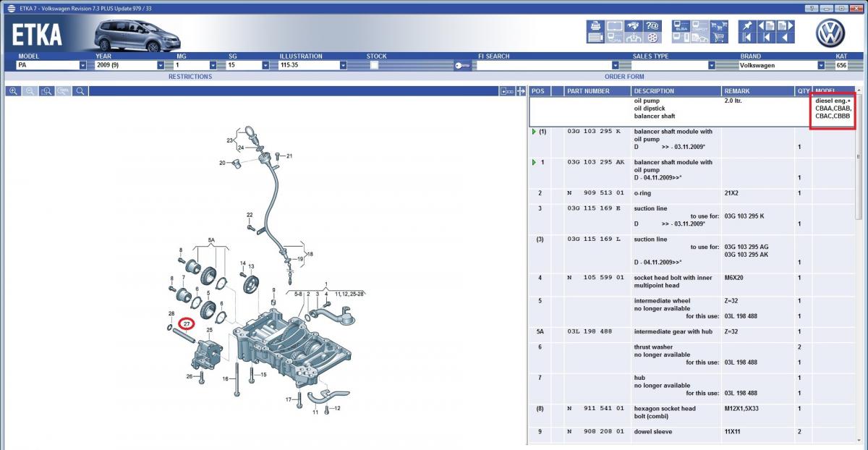Click part callout 25 in illustration
The height and width of the screenshot is (450, 868).
pyautogui.click(x=209, y=330)
